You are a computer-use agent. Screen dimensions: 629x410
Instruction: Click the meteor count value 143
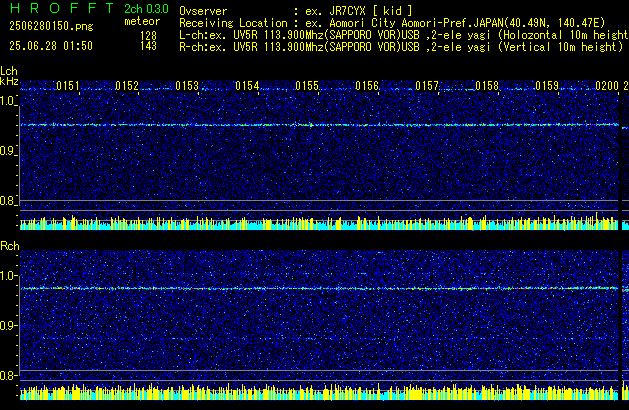148,46
